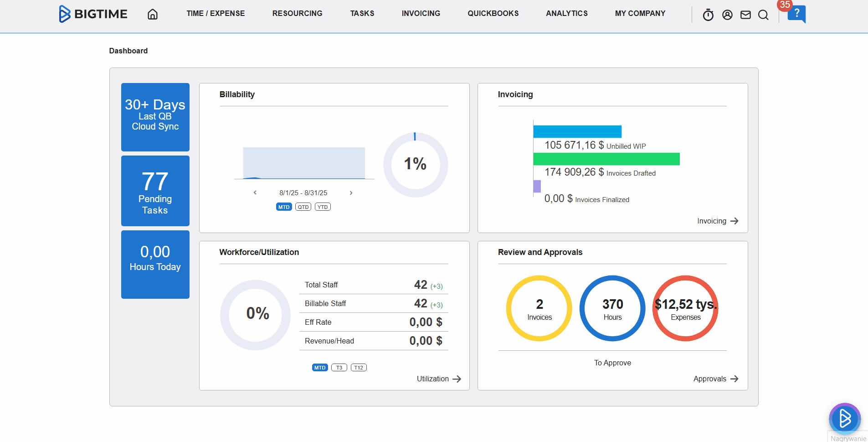868x442 pixels.
Task: Advance Billability to the next month
Action: click(351, 192)
